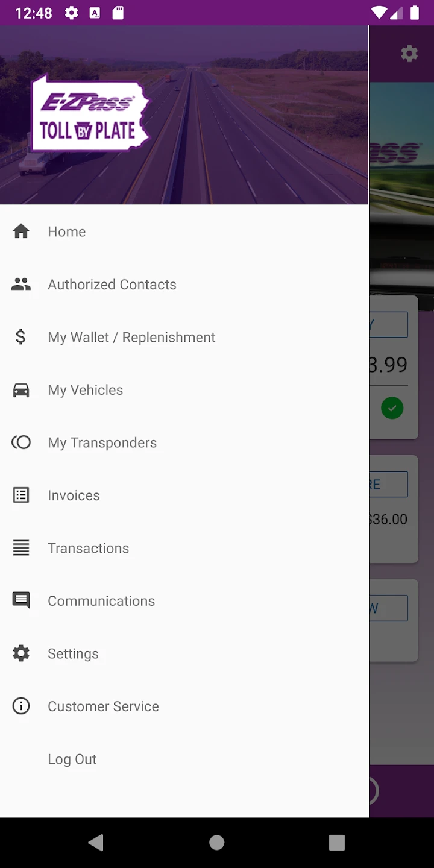This screenshot has height=868, width=434.
Task: Select the My Vehicles car icon
Action: tap(21, 390)
